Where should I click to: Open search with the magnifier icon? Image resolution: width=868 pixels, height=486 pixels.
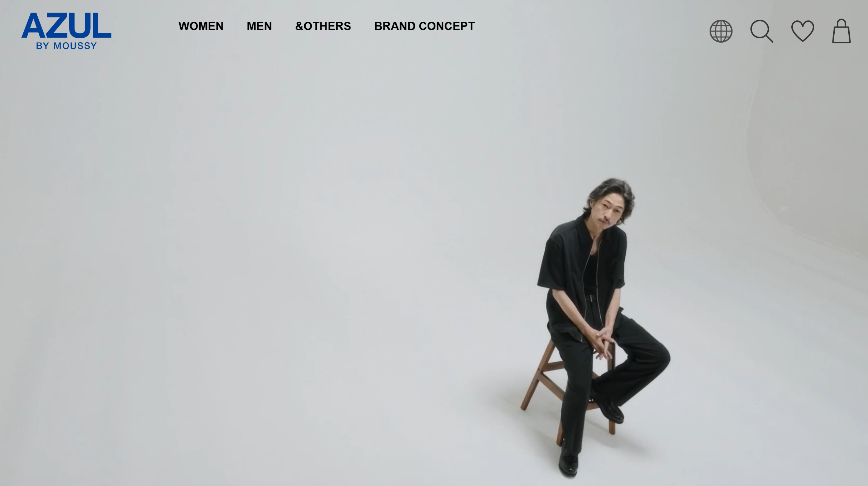(762, 31)
